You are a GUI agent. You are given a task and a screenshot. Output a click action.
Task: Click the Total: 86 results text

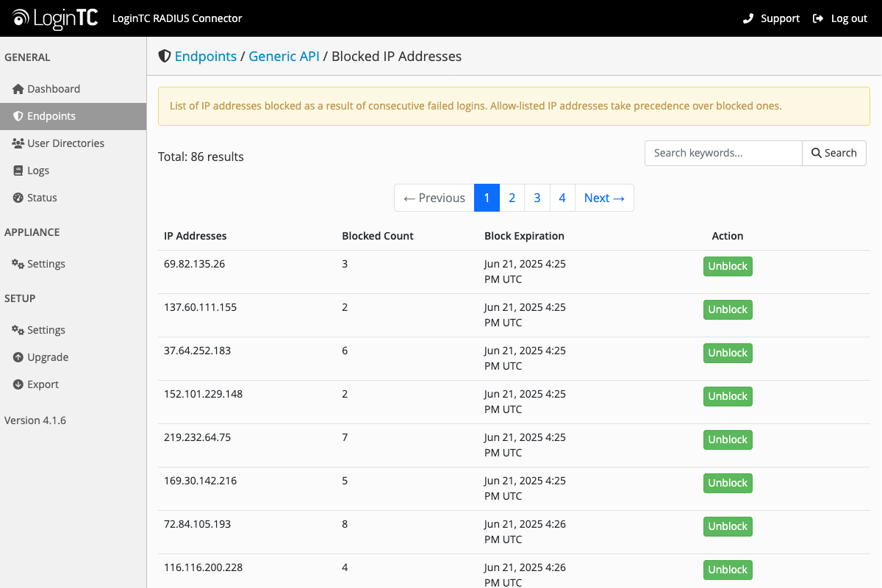click(201, 157)
